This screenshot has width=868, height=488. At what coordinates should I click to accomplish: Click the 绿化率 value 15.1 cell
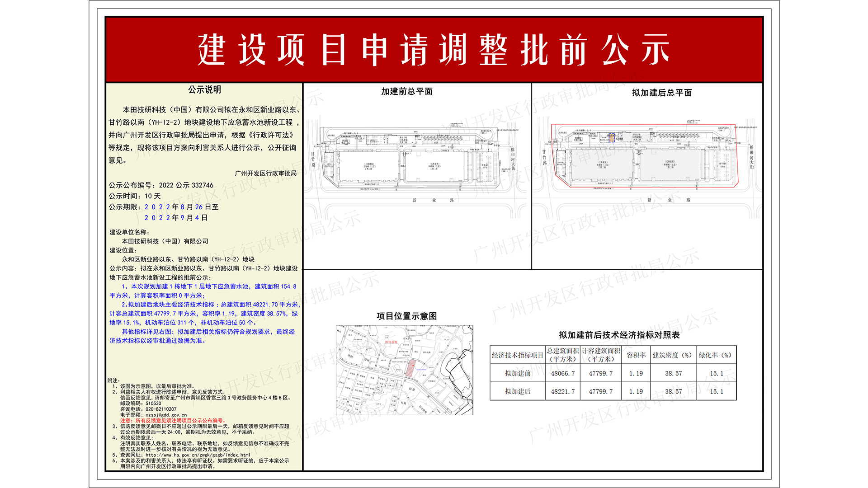coord(717,373)
